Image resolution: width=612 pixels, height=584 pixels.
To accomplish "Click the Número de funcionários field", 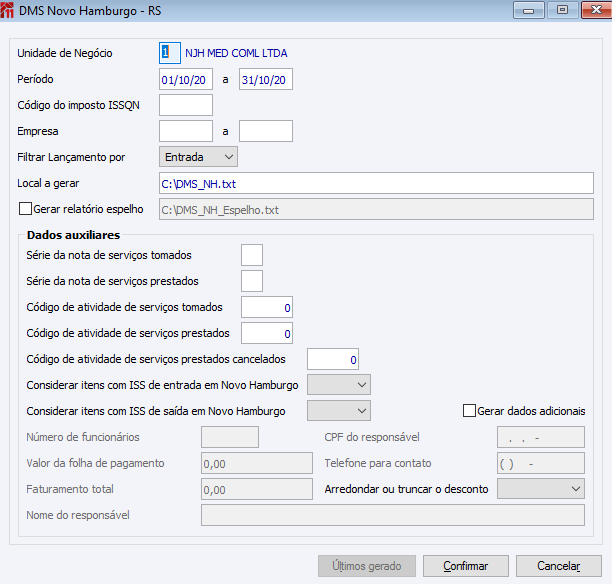I will pyautogui.click(x=230, y=437).
